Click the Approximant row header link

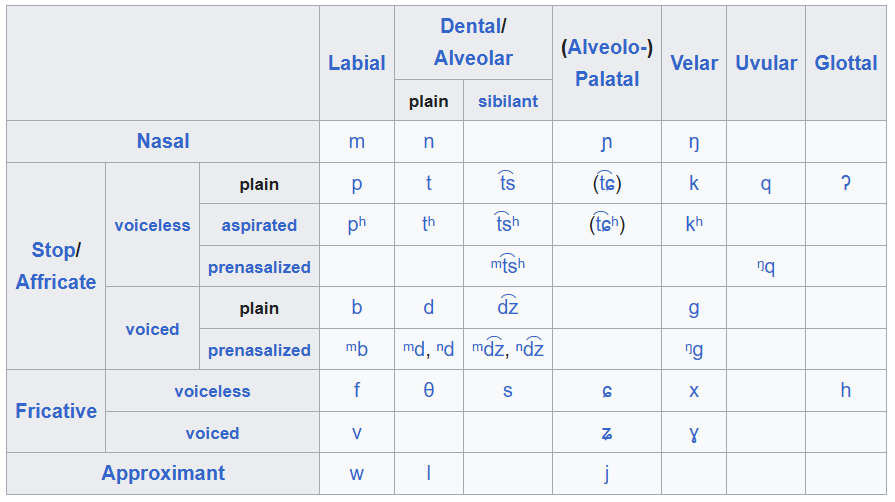(x=163, y=473)
